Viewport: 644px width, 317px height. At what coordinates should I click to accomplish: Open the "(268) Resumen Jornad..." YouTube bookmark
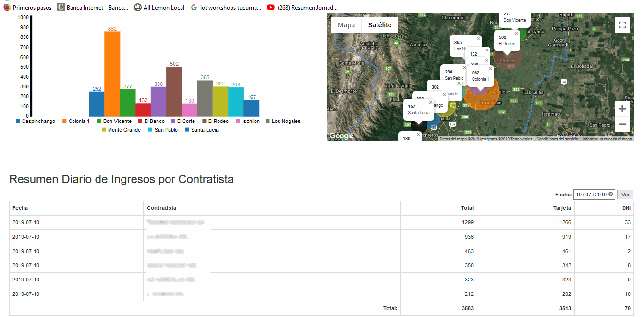click(304, 7)
